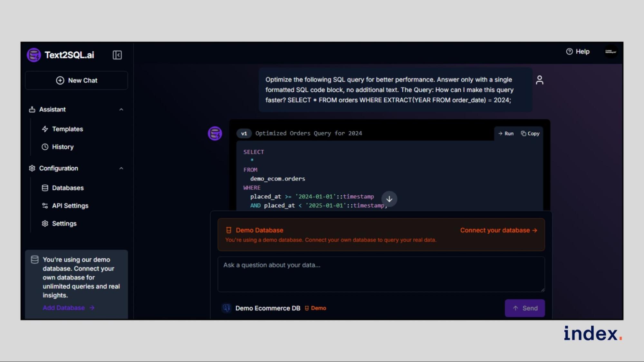644x362 pixels.
Task: Focus the ask a question field
Action: [x=381, y=274]
